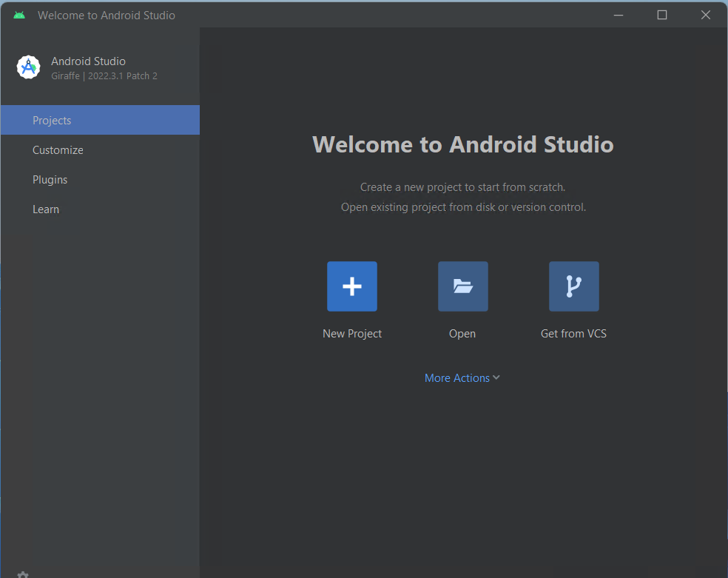The image size is (728, 578).
Task: Maximize the Welcome window
Action: point(662,16)
